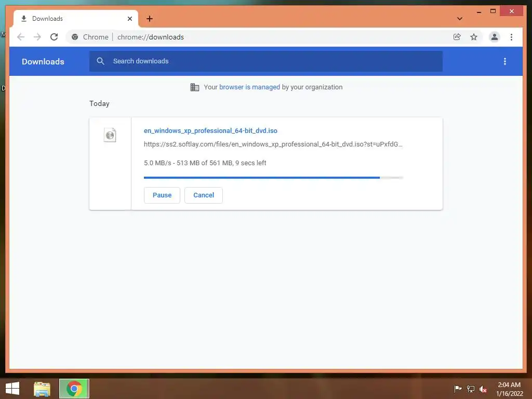532x399 pixels.
Task: Click the softlay.com download source URL
Action: [273, 144]
